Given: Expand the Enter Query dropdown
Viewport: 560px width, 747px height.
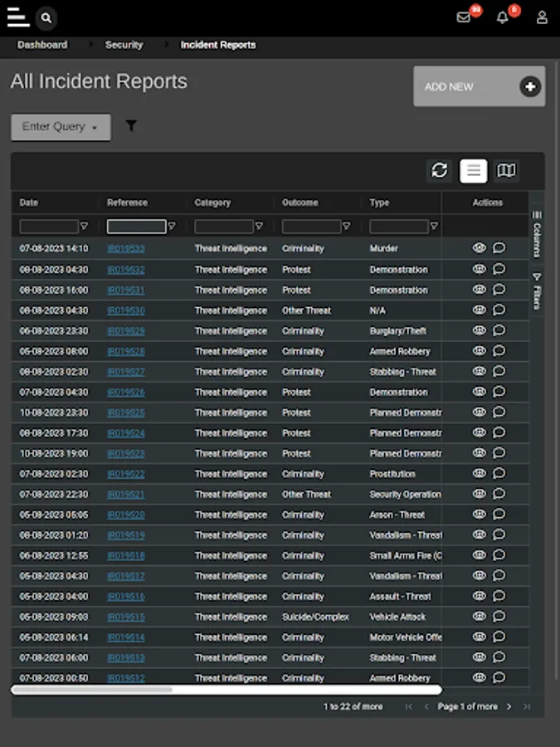Looking at the screenshot, I should pos(61,127).
